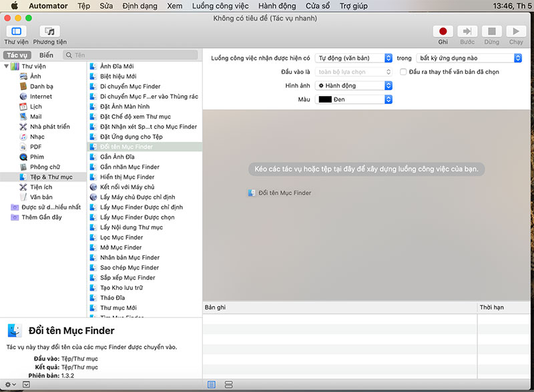Viewport: 534px width, 392px height.
Task: Select the Phim movies category icon
Action: (x=23, y=157)
